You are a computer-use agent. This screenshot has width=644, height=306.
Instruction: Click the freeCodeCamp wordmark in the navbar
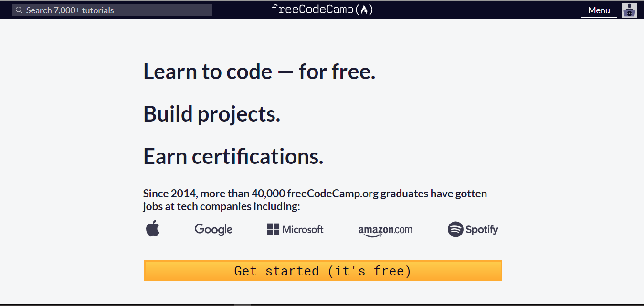pyautogui.click(x=313, y=9)
